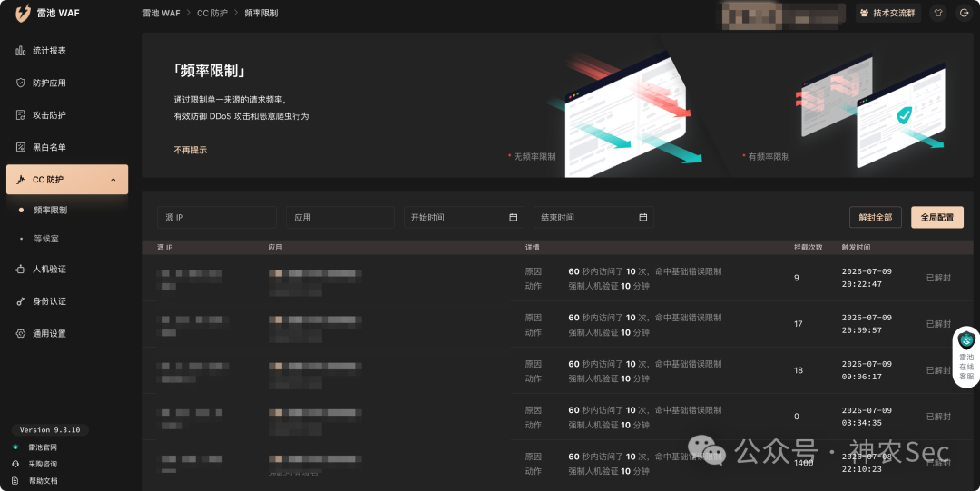Screen dimensions: 980x491
Task: Click the calendar icon in 开始时间
Action: pos(513,218)
